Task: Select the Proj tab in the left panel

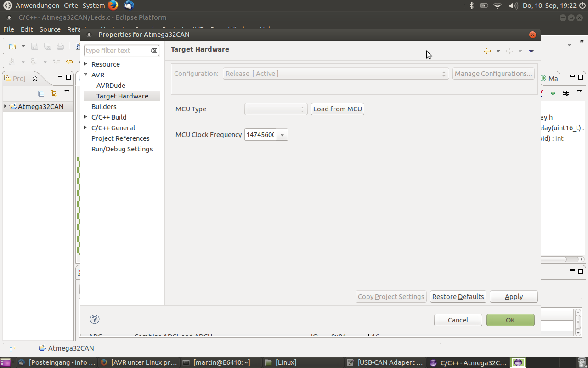Action: [x=21, y=78]
